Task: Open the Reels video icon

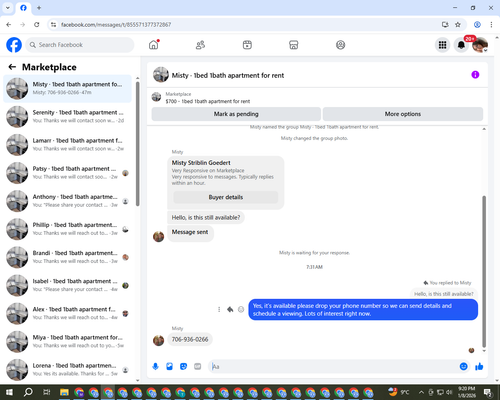Action: (x=247, y=45)
